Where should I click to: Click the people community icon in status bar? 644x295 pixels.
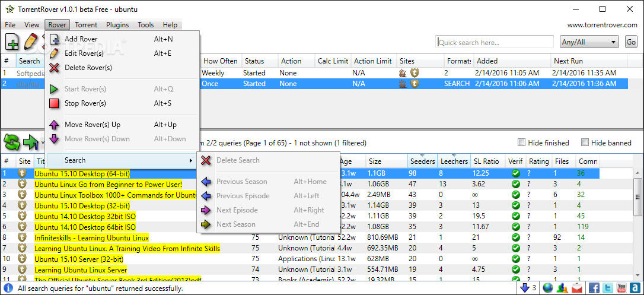pos(562,288)
